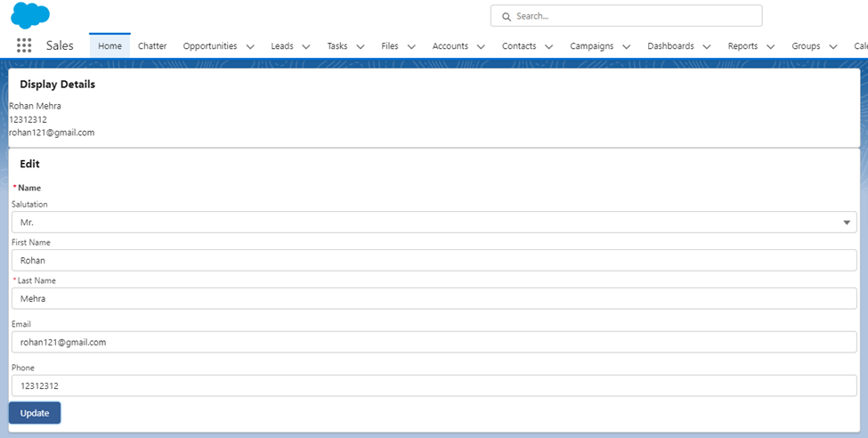This screenshot has height=438, width=868.
Task: Open the Salutation picklist showing Mr.
Action: [434, 222]
